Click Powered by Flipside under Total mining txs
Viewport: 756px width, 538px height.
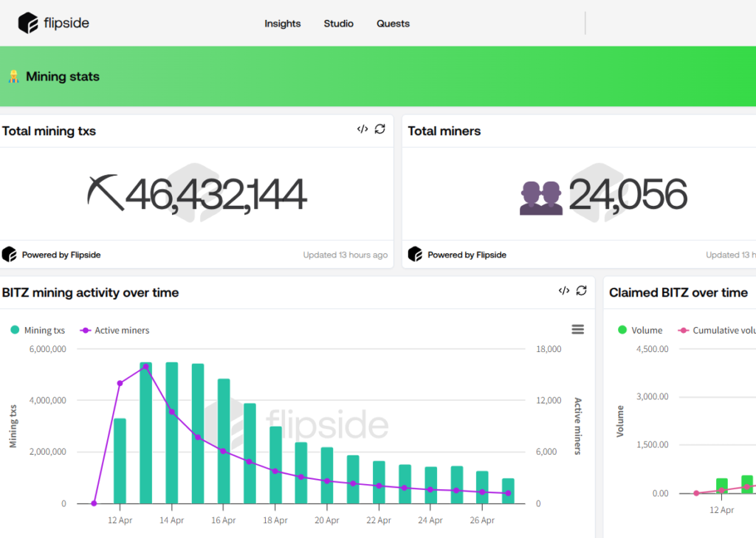[61, 255]
